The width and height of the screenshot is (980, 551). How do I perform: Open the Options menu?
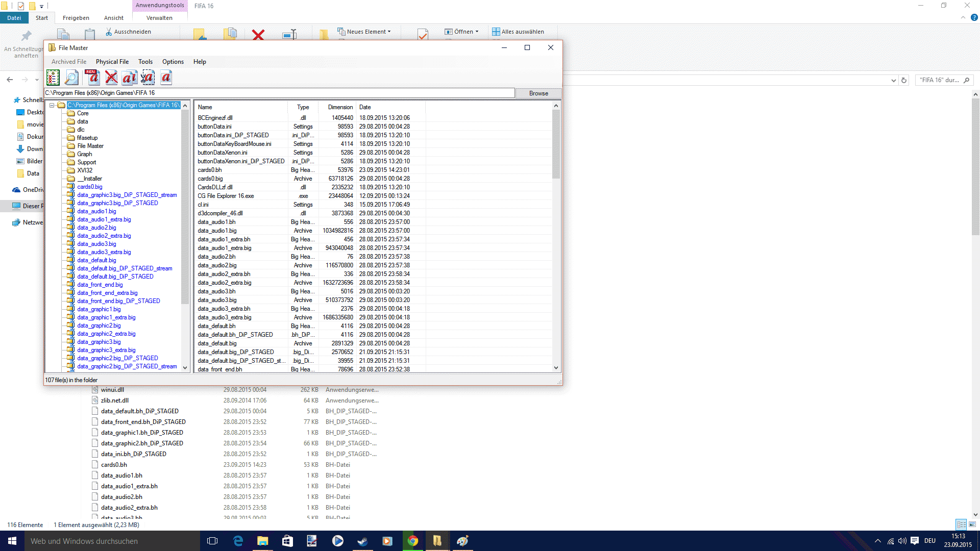(x=173, y=62)
